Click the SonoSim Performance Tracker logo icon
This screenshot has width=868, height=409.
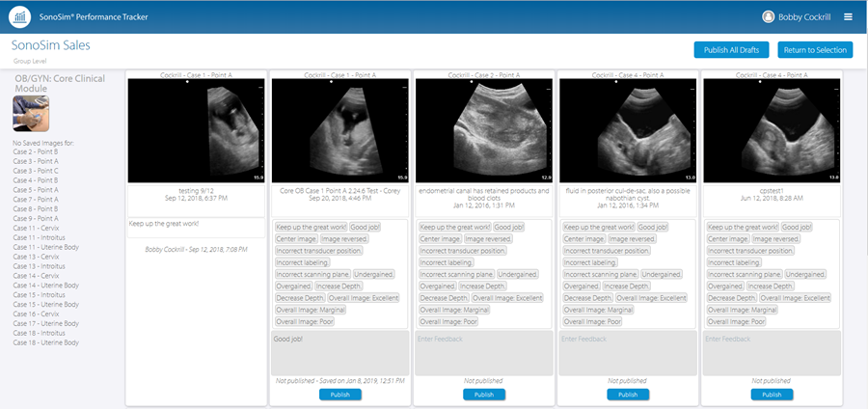click(x=20, y=17)
